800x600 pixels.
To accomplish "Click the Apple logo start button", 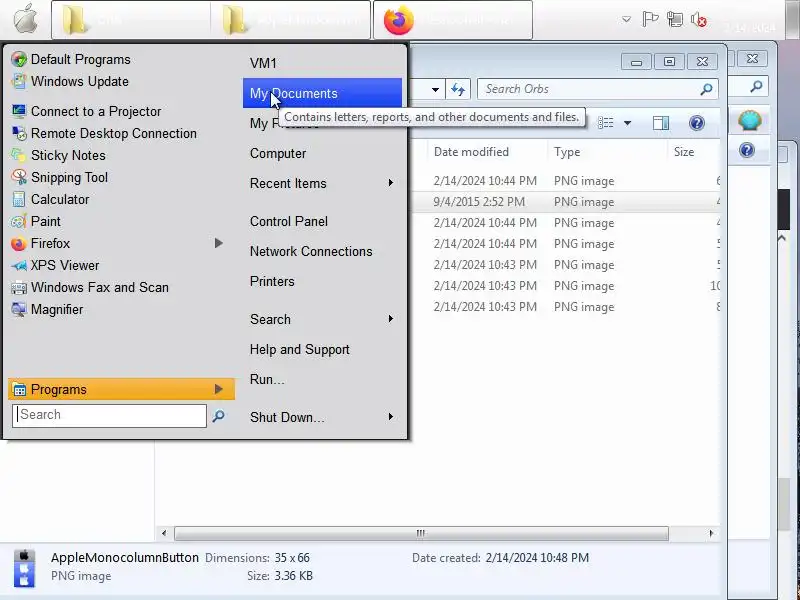I will tap(26, 20).
